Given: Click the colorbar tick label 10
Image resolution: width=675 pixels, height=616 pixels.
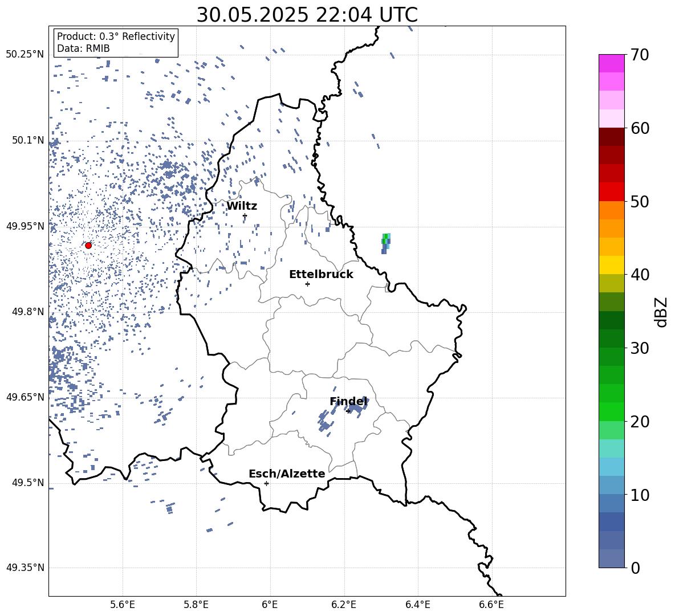Looking at the screenshot, I should (x=640, y=495).
